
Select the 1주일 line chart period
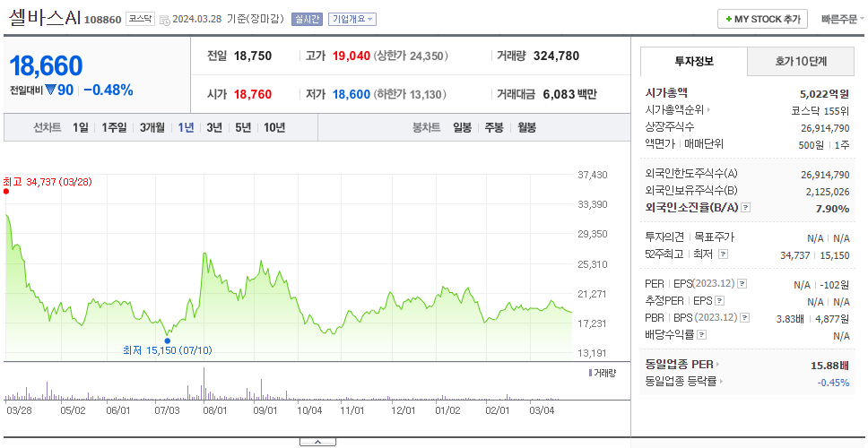click(114, 128)
